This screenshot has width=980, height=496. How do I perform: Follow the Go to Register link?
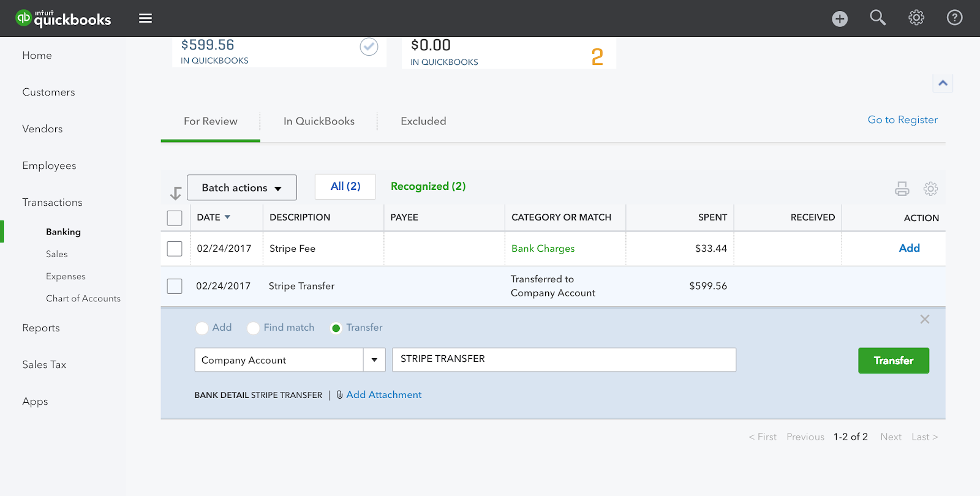coord(902,120)
